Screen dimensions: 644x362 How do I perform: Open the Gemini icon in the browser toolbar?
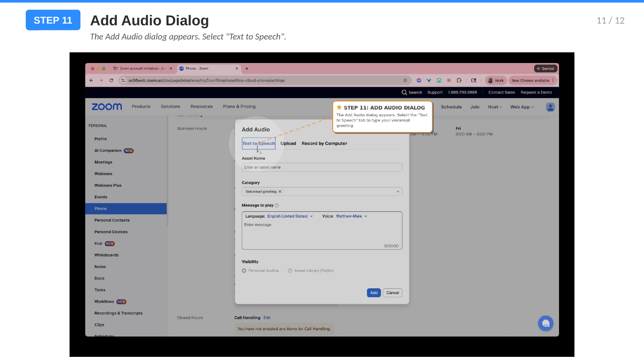[545, 68]
